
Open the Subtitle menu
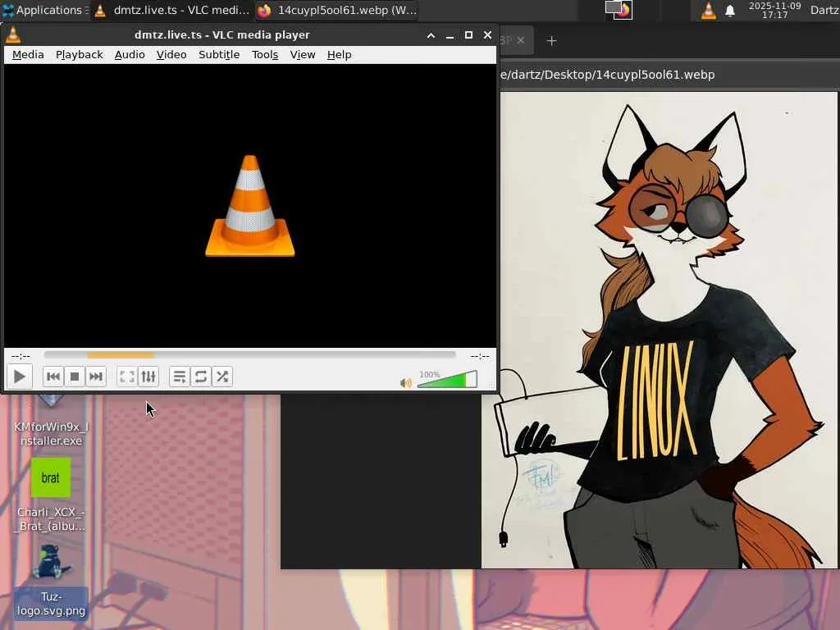tap(219, 55)
